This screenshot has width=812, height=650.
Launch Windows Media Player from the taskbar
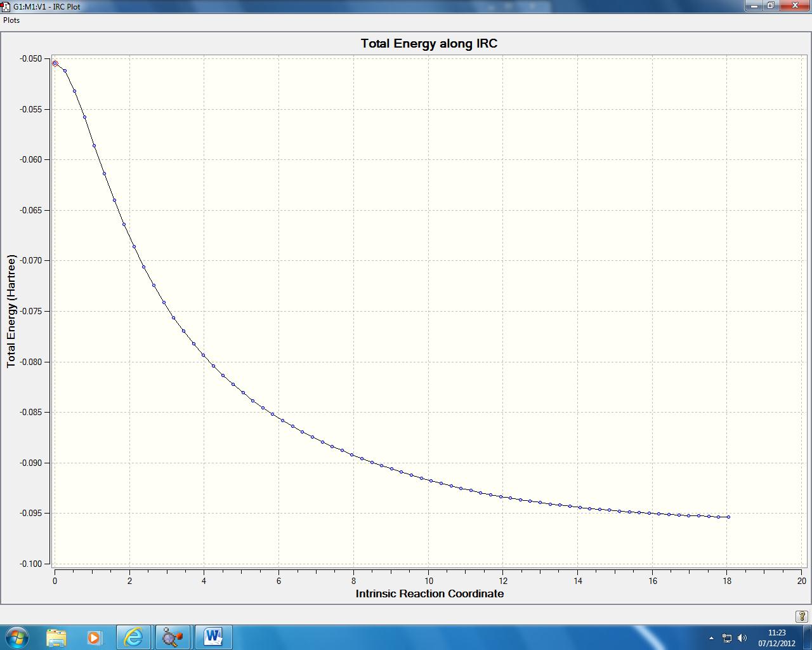(95, 637)
